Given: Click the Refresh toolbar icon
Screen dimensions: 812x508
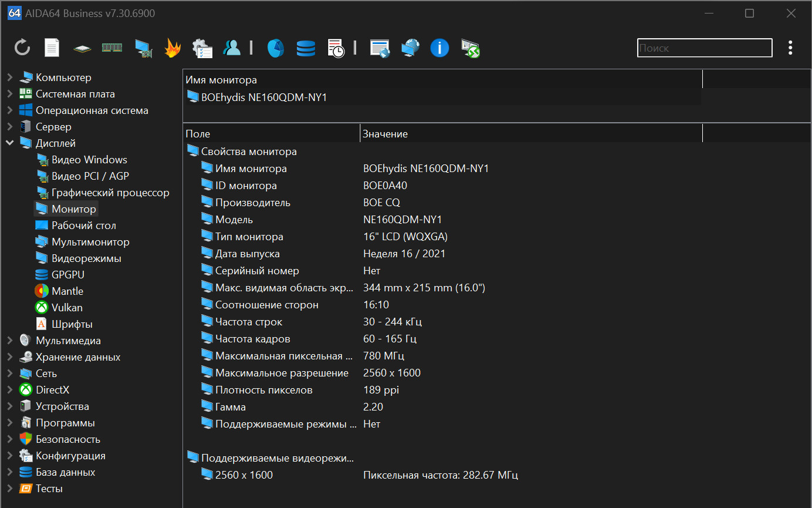Looking at the screenshot, I should pyautogui.click(x=22, y=48).
